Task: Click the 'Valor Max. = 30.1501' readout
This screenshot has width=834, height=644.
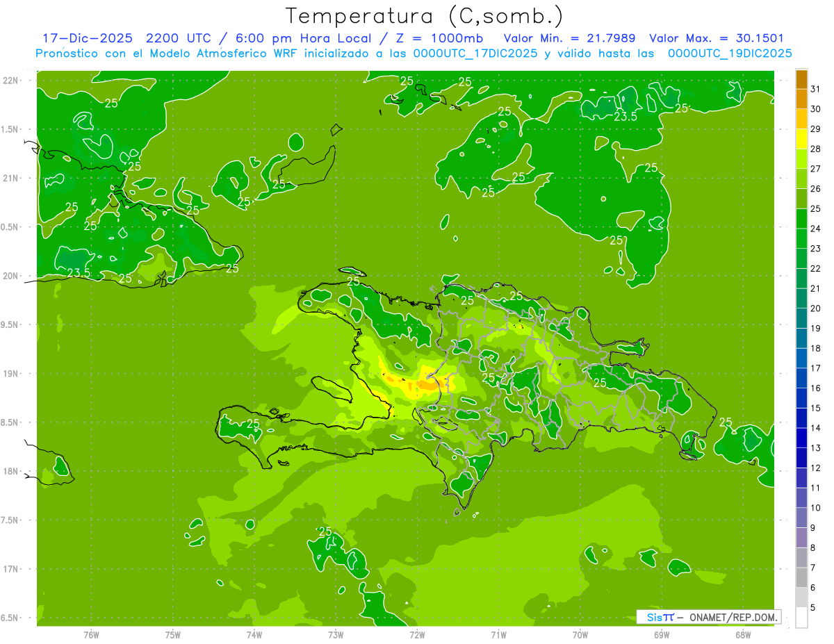Action: click(x=717, y=38)
